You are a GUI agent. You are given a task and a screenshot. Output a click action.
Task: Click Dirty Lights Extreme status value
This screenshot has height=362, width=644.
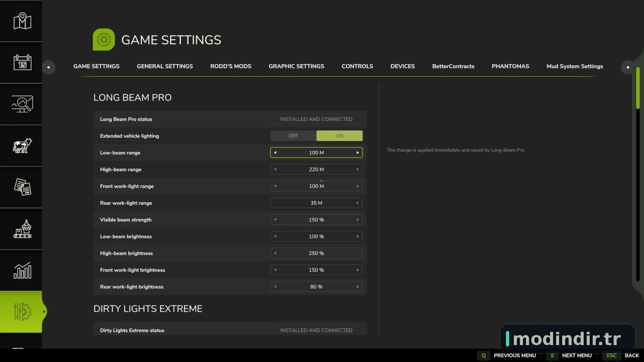316,330
